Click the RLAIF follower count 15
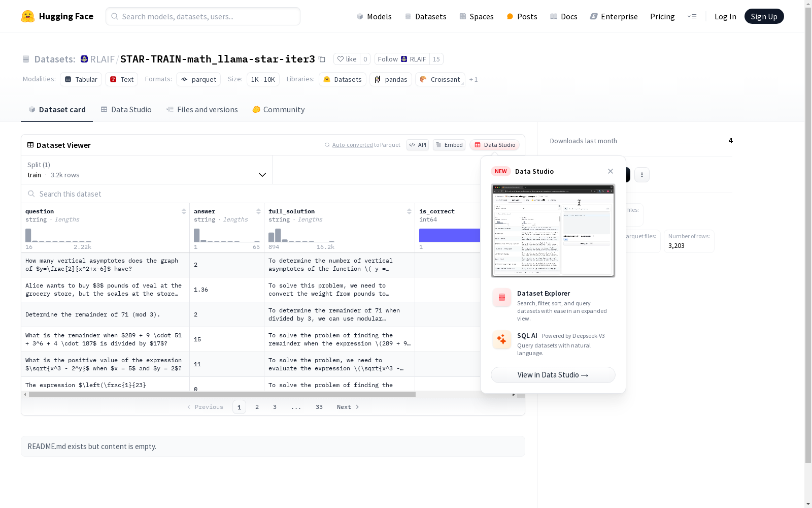The height and width of the screenshot is (508, 812). (436, 59)
